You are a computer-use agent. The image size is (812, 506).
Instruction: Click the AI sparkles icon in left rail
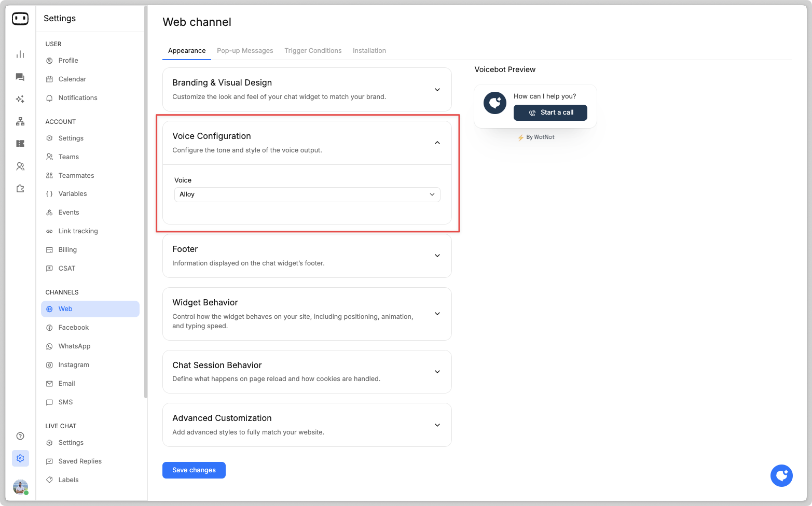[x=20, y=99]
